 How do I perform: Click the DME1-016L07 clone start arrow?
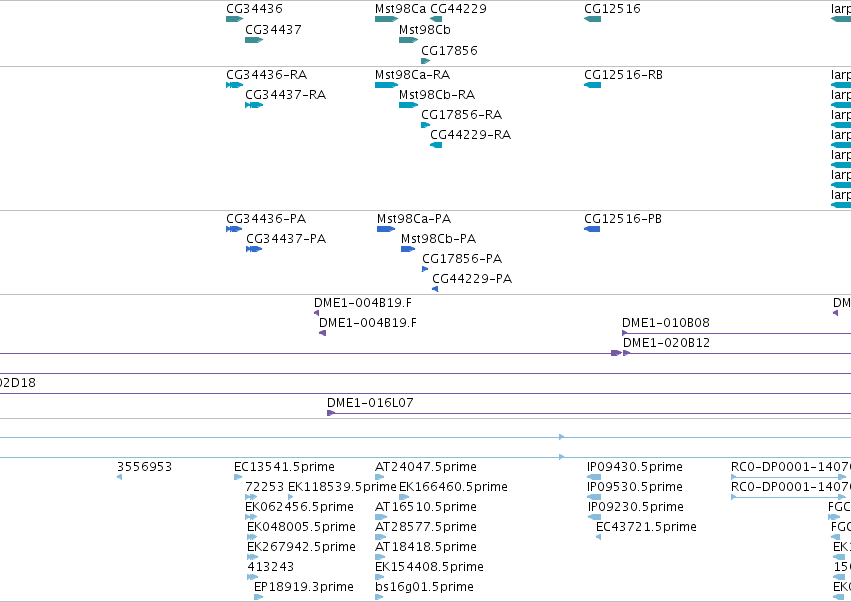tap(331, 413)
